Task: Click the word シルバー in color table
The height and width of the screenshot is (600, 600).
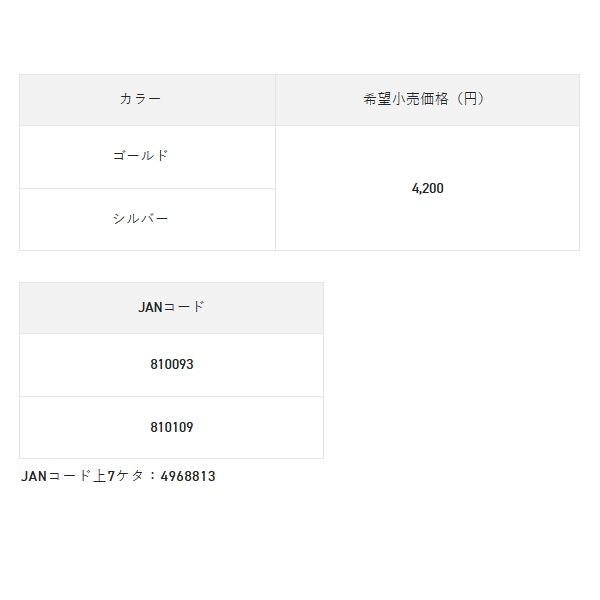Action: pyautogui.click(x=141, y=218)
